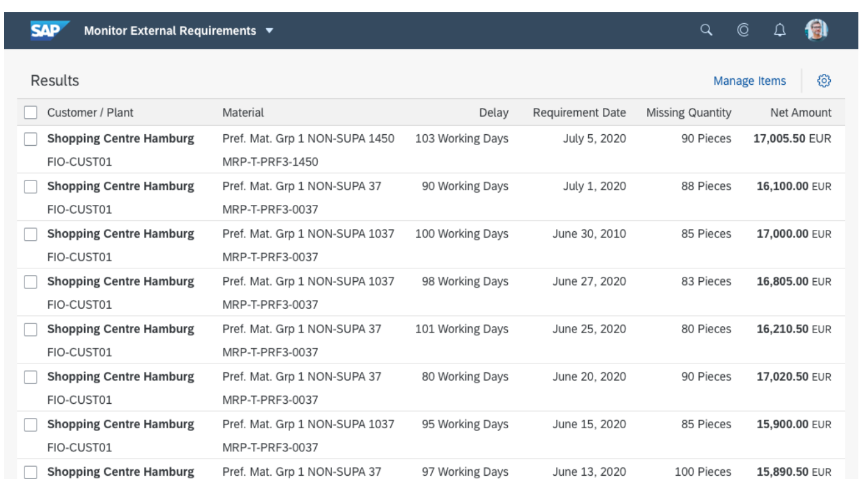Click the June 13, 2020 date cell
Viewport: 868px width, 479px height.
(x=589, y=471)
